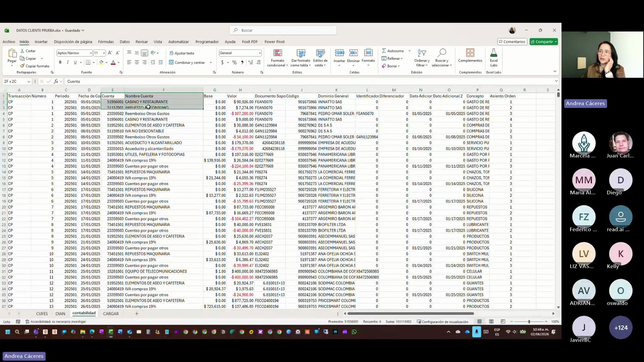
Task: Toggle underline formatting
Action: pos(75,62)
